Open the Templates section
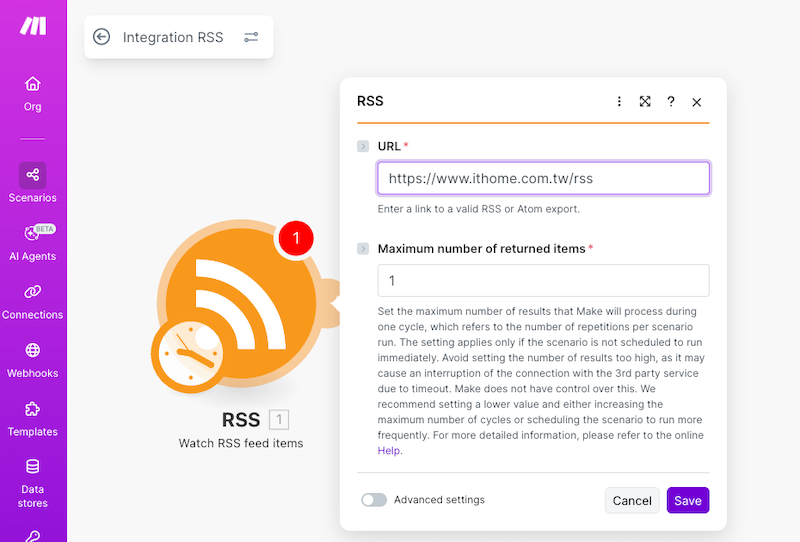Viewport: 800px width, 542px height. 33,418
